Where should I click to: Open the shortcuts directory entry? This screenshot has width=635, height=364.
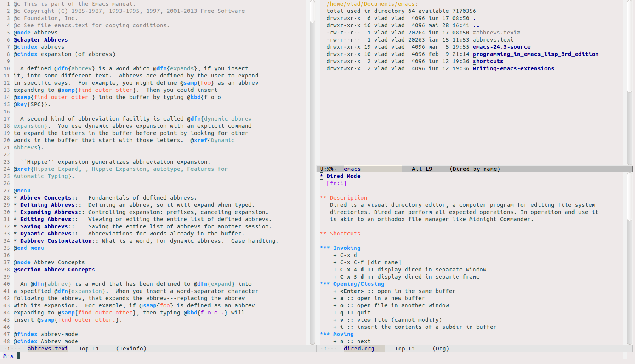point(488,61)
